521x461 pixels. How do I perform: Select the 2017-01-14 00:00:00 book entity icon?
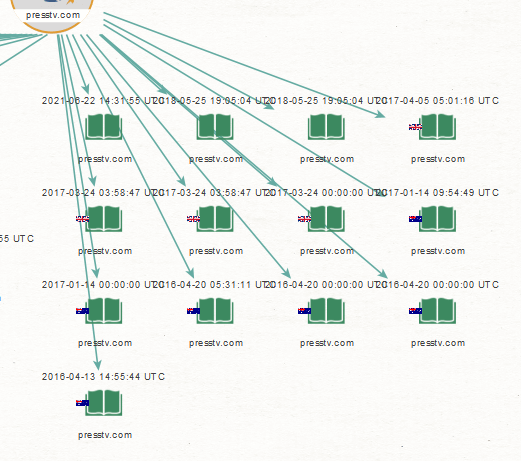(104, 311)
